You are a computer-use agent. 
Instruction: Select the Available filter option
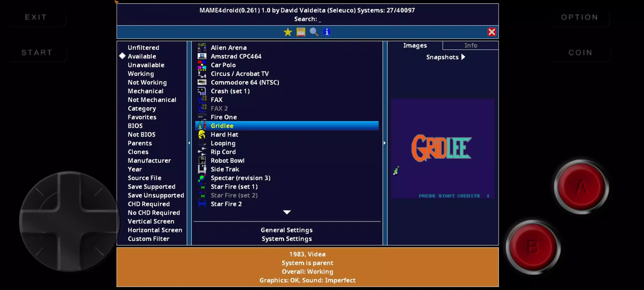click(142, 56)
